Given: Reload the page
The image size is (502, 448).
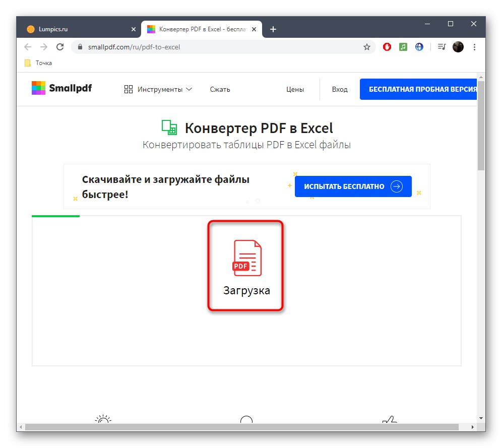Looking at the screenshot, I should (x=60, y=46).
